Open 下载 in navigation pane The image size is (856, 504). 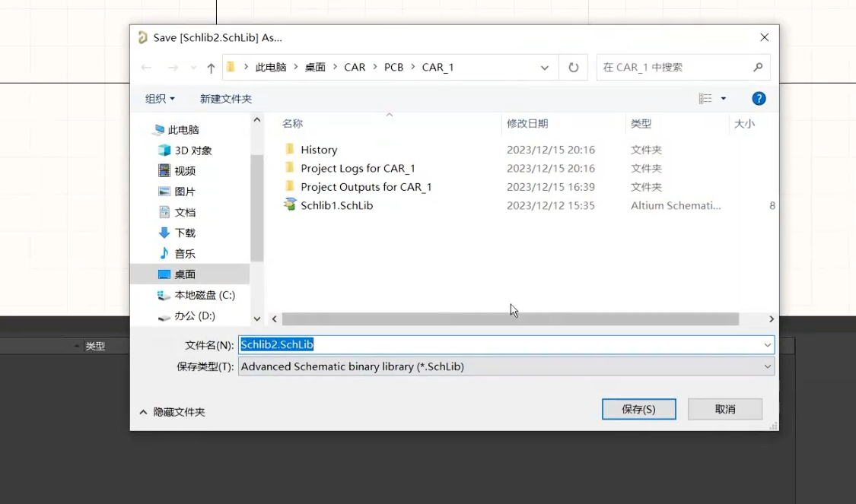pos(185,233)
